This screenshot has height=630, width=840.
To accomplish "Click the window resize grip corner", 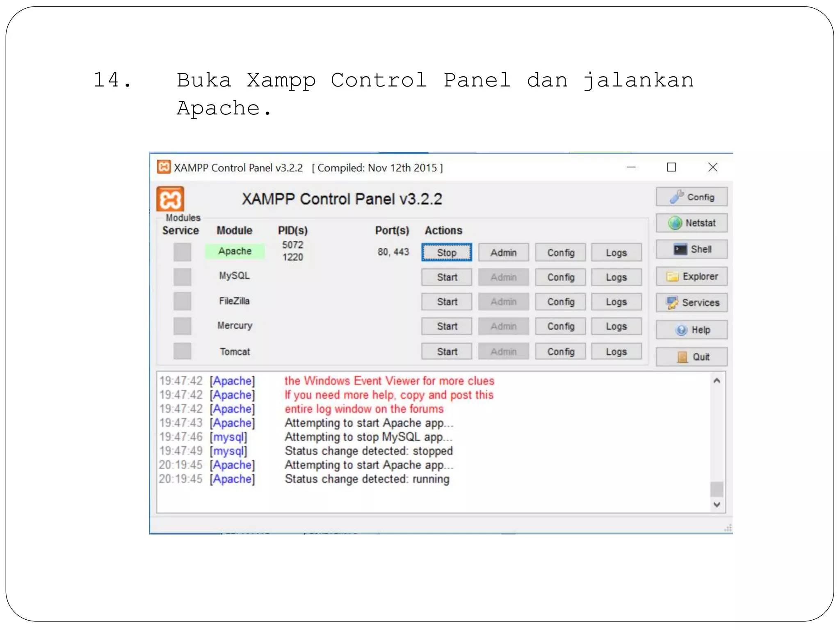I will pos(728,528).
